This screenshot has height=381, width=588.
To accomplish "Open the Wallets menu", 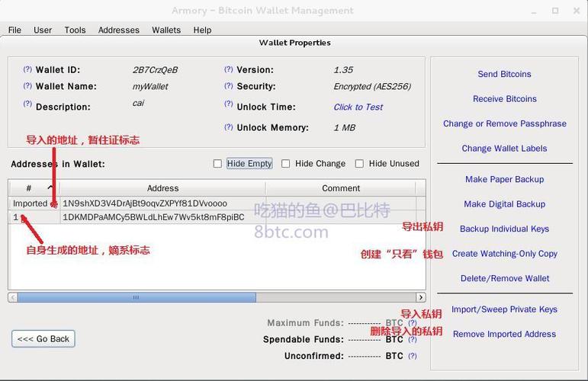I will (166, 30).
